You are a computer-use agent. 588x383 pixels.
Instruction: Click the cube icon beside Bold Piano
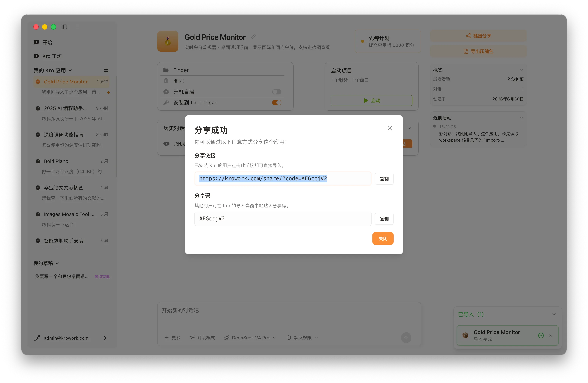click(x=38, y=161)
